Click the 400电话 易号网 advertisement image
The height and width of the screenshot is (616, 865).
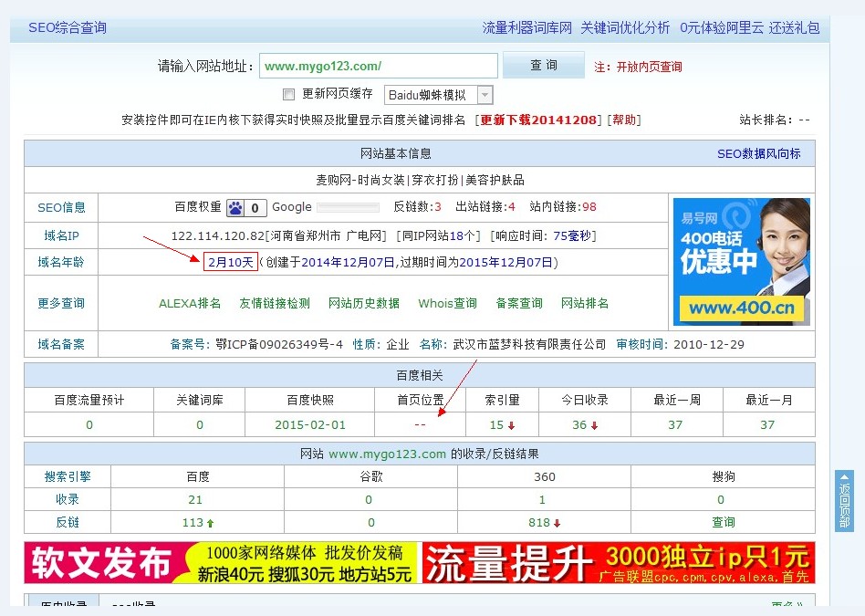click(742, 262)
